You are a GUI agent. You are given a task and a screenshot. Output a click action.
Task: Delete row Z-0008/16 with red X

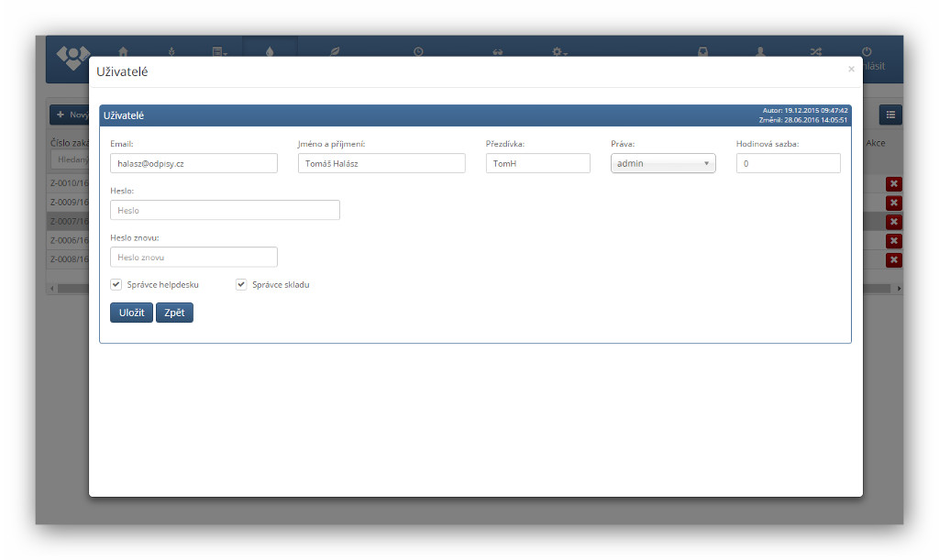pyautogui.click(x=894, y=259)
